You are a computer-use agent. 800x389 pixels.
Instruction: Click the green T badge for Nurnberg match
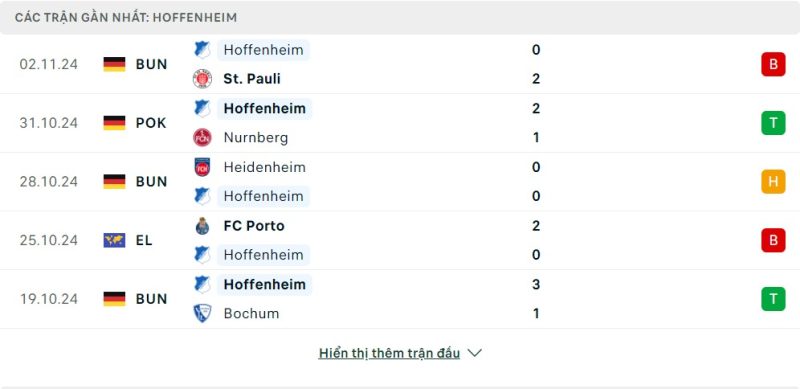tap(773, 123)
